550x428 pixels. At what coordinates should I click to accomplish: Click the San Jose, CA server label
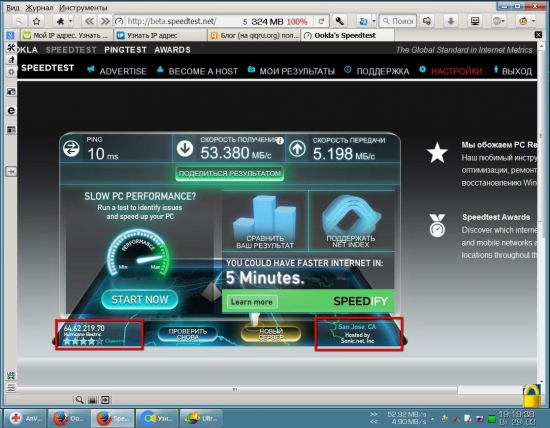coord(357,327)
